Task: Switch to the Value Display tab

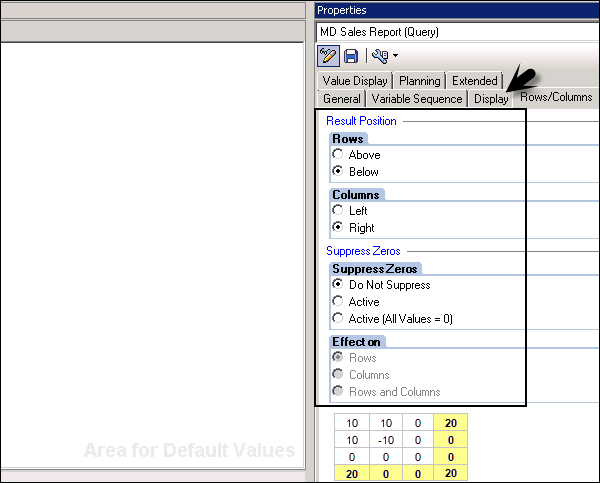Action: pos(355,81)
